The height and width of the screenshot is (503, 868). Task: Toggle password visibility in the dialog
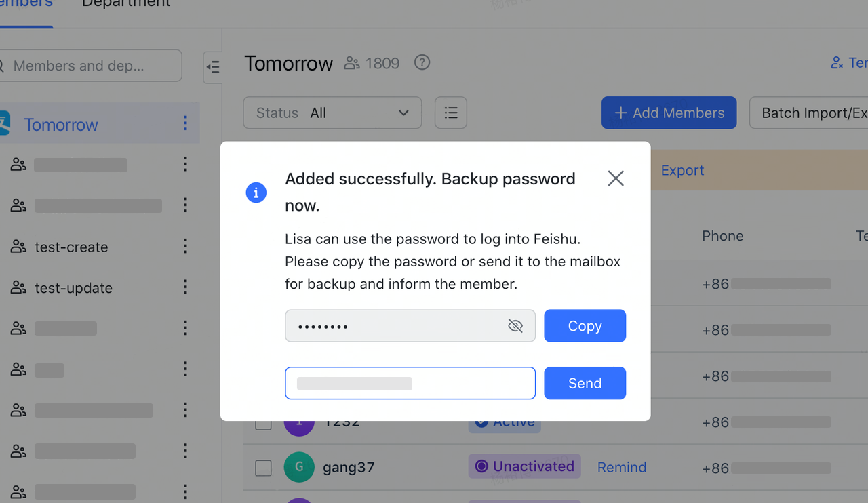point(515,325)
